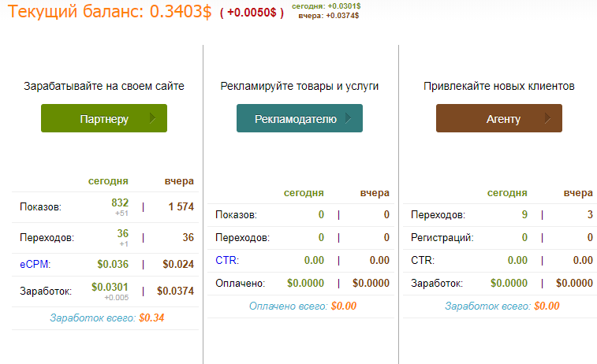
Task: Click agent's today Переходов value 9
Action: (x=524, y=214)
